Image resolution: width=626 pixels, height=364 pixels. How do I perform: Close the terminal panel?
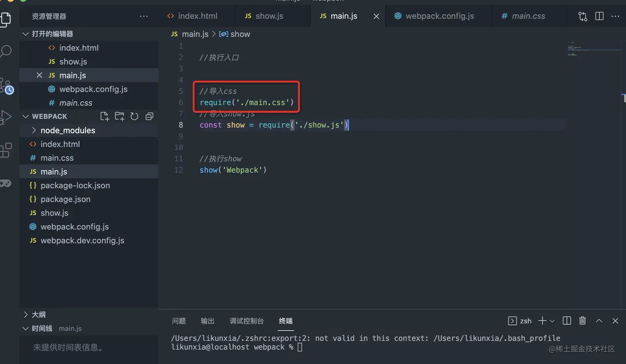615,321
